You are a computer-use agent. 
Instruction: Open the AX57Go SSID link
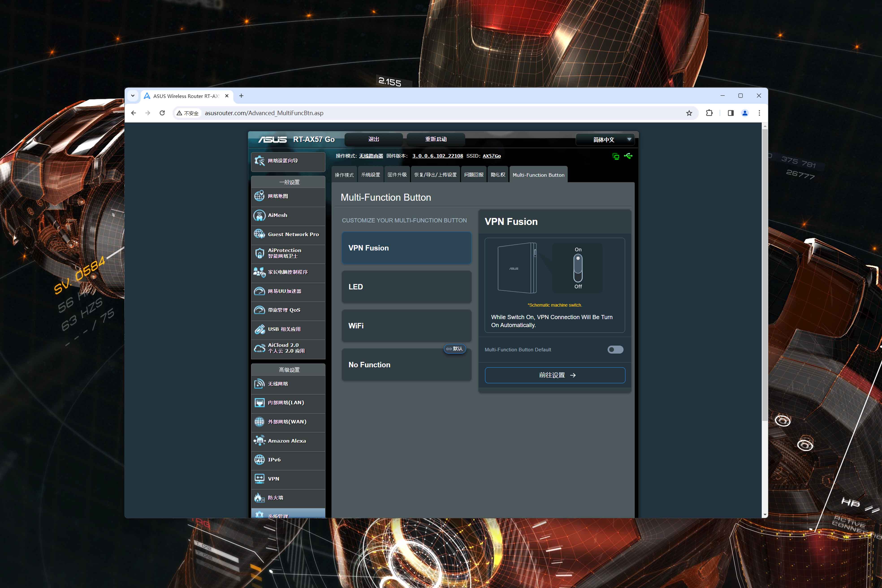click(492, 156)
